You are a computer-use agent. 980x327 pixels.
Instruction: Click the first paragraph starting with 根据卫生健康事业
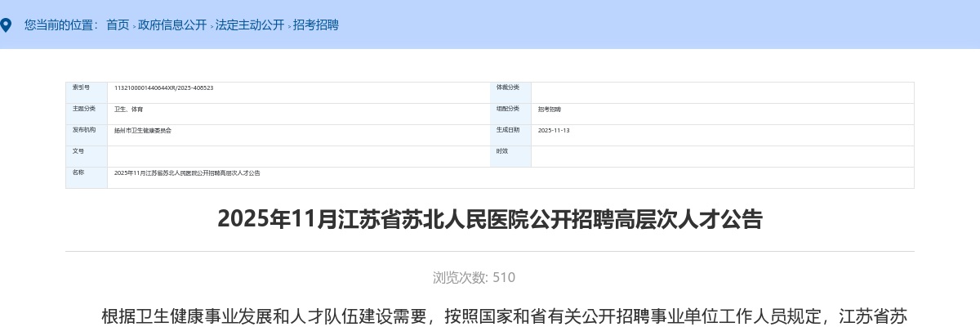pos(504,316)
